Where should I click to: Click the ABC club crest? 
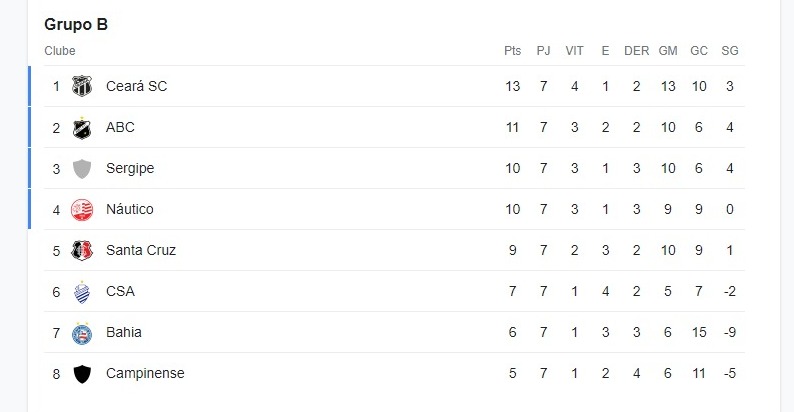coord(82,128)
